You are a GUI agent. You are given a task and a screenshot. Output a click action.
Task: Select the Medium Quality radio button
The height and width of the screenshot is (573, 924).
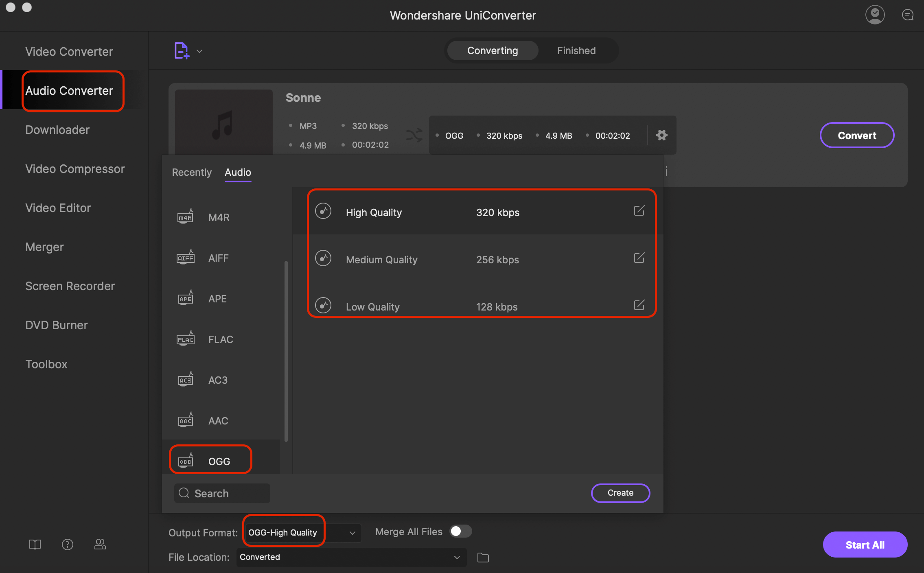(323, 259)
